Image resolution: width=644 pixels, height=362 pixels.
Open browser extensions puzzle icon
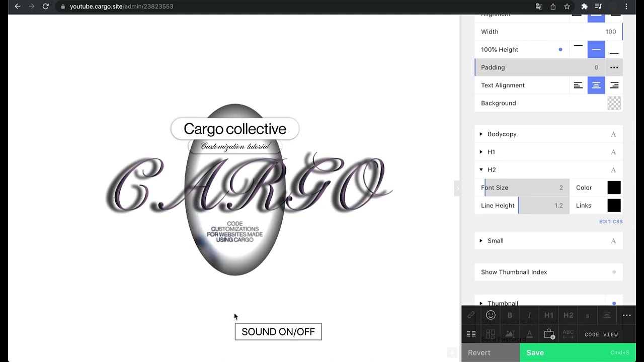584,7
